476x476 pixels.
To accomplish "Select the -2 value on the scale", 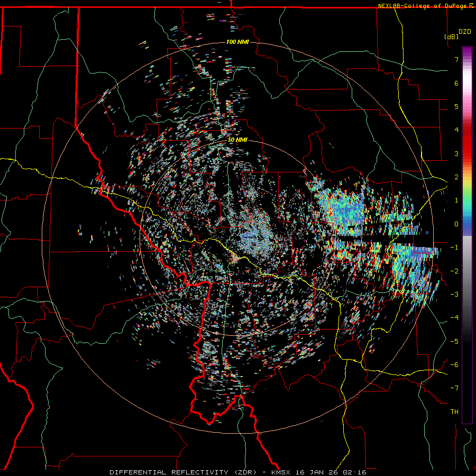I will tap(454, 271).
